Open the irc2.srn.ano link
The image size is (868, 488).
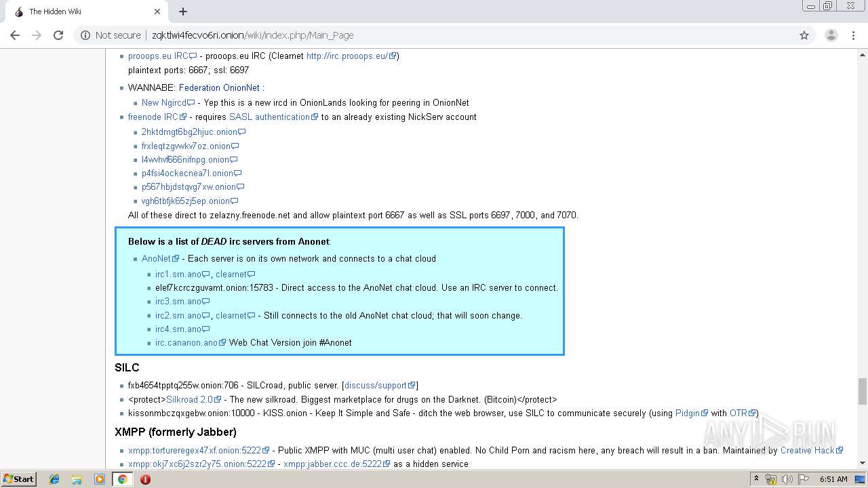pyautogui.click(x=182, y=315)
